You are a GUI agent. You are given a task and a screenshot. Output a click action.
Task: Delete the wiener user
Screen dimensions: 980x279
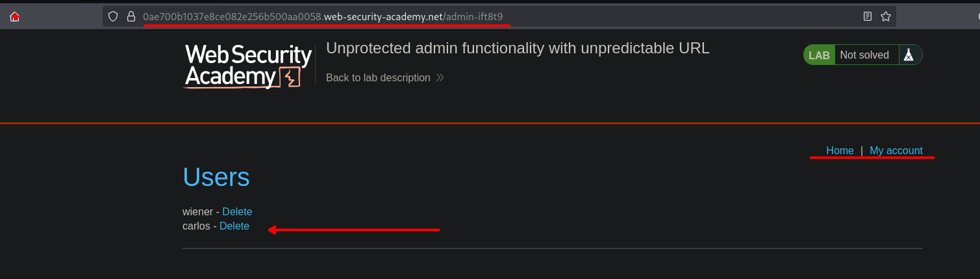(237, 212)
